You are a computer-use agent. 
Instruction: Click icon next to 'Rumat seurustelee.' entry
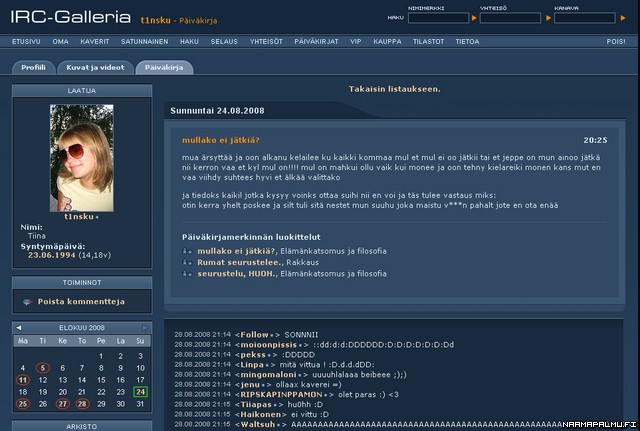tap(187, 263)
